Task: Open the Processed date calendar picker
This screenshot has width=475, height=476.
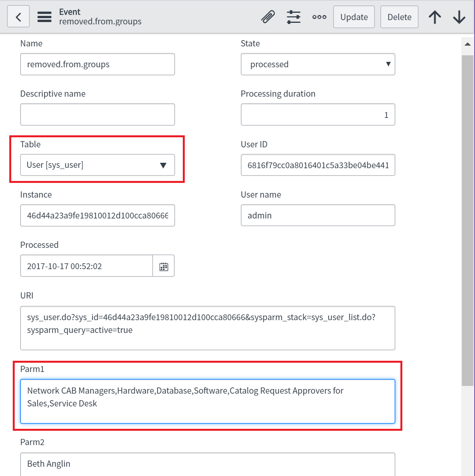Action: point(163,266)
